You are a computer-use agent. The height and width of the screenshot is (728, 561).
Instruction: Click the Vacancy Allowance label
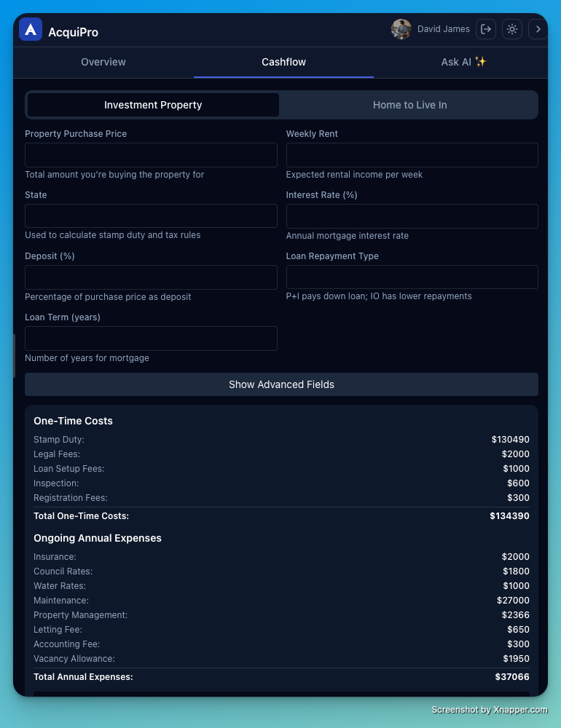click(74, 659)
